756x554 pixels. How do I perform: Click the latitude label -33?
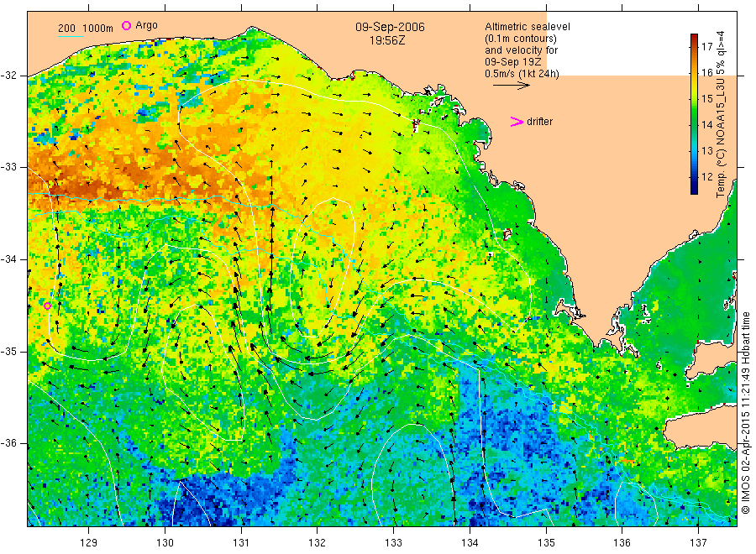point(9,167)
